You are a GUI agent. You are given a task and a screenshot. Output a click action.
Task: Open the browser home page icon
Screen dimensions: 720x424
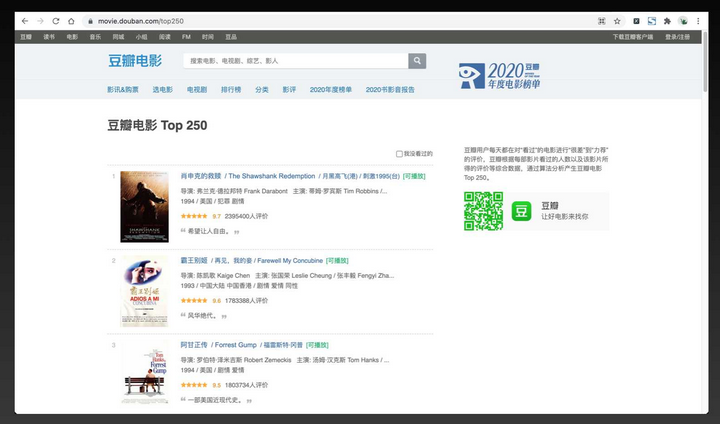coord(71,21)
